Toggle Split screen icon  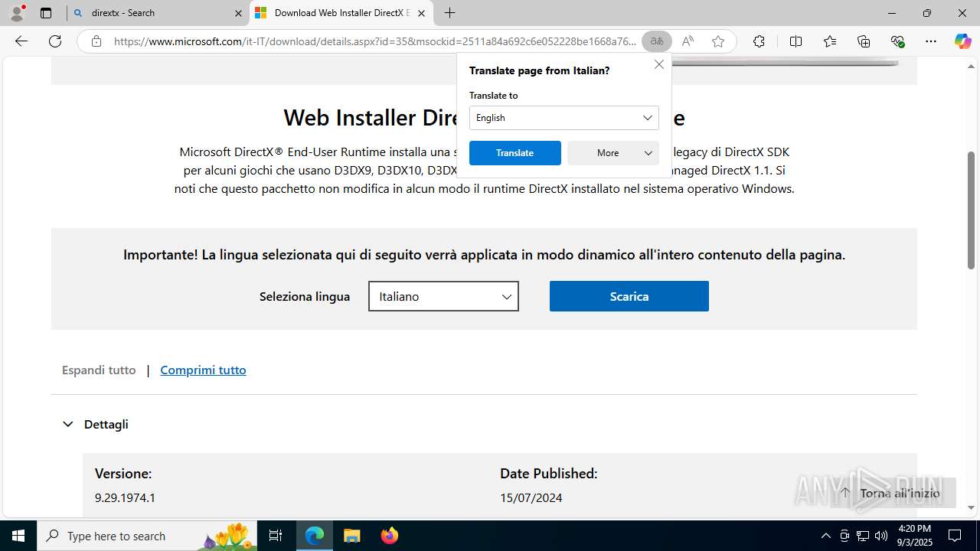tap(795, 41)
